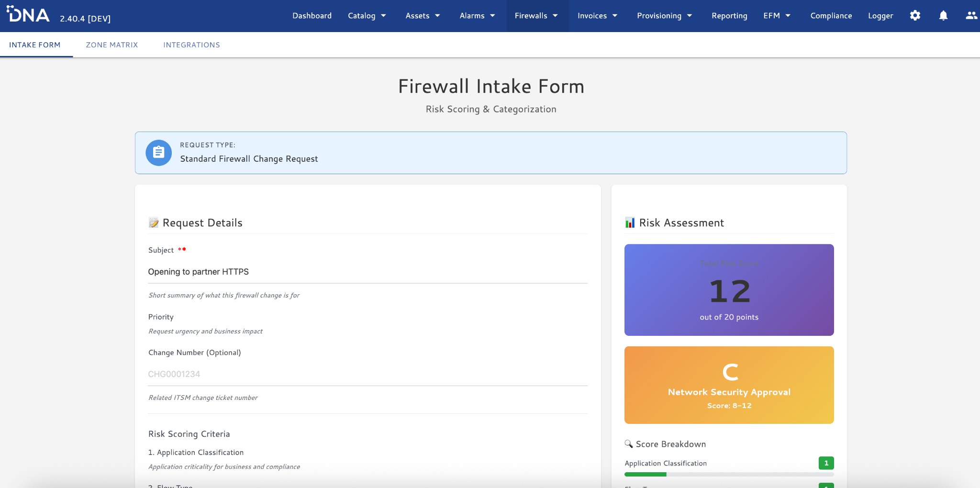Screen dimensions: 980x488
Task: Click the Application Classification score badge 1
Action: click(826, 463)
